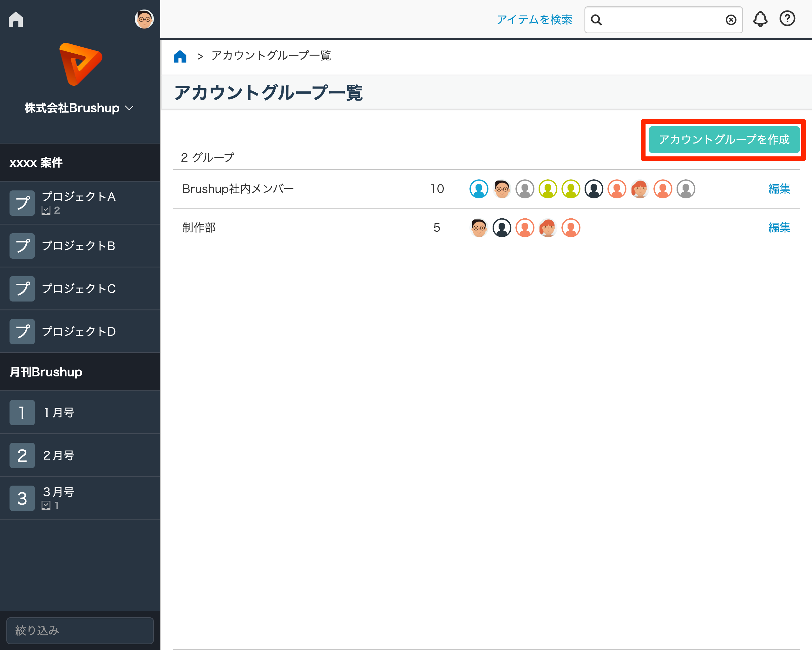Open the sidebar home icon
The width and height of the screenshot is (812, 650).
pyautogui.click(x=16, y=19)
